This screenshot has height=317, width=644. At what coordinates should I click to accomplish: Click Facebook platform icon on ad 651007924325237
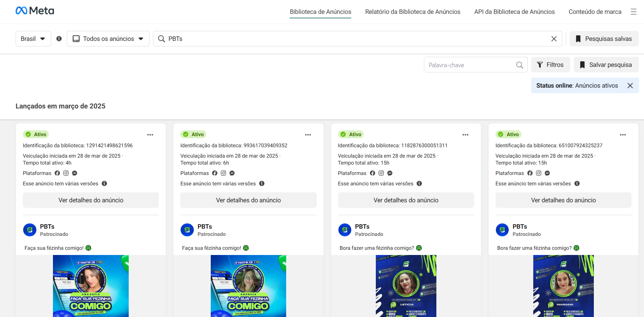point(530,173)
